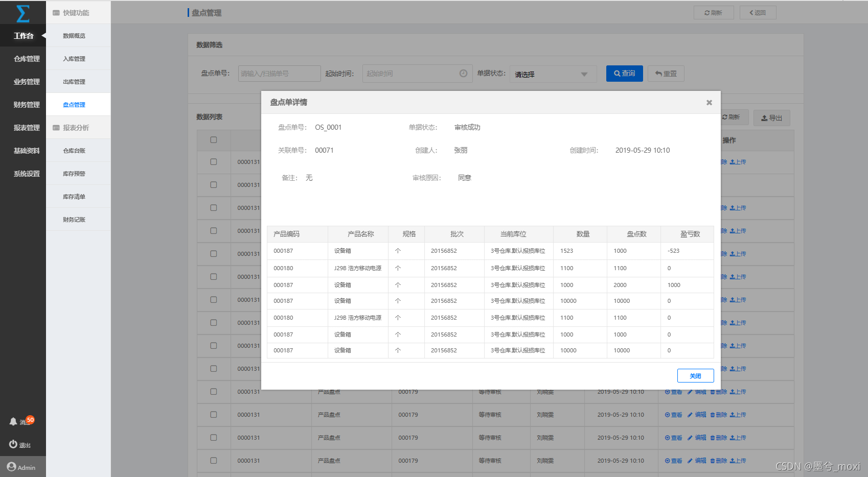Screen dimensions: 868x477
Task: Click the 返回 back button in the header
Action: [758, 13]
